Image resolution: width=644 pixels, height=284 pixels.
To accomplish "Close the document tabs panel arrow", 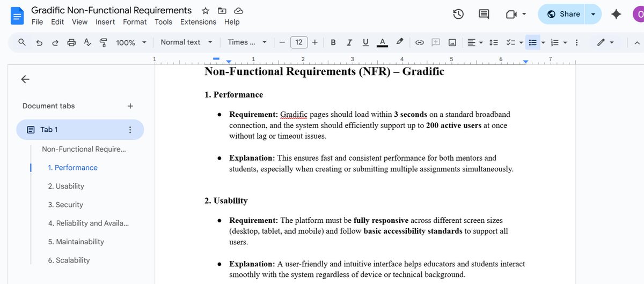I will pos(25,79).
